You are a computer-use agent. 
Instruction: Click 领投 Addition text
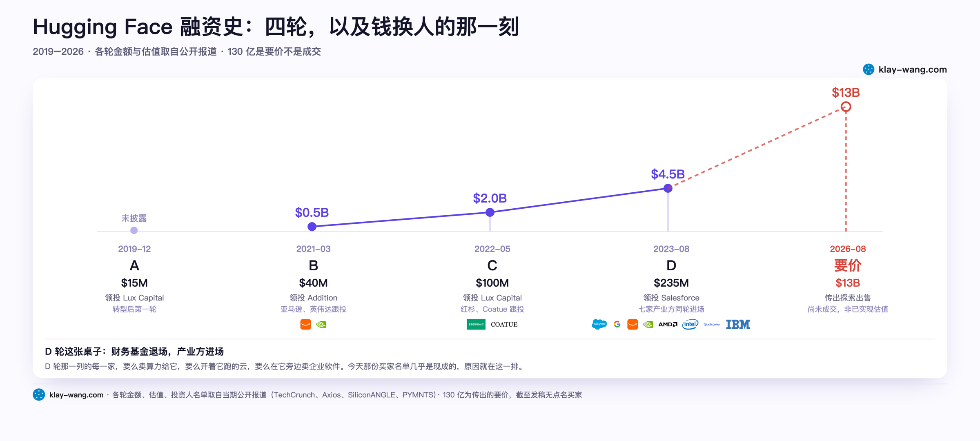(313, 298)
